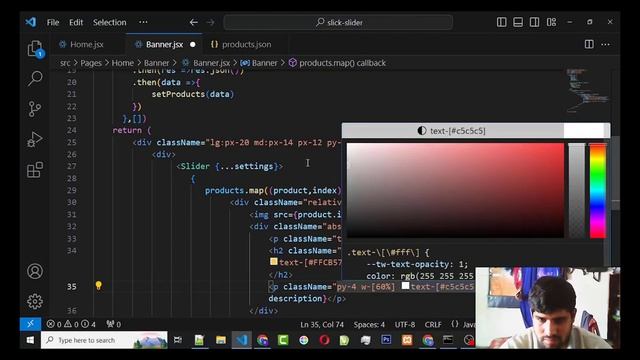Viewport: 640px width, 360px height.
Task: Click the VS Code taskbar icon
Action: pos(242,340)
